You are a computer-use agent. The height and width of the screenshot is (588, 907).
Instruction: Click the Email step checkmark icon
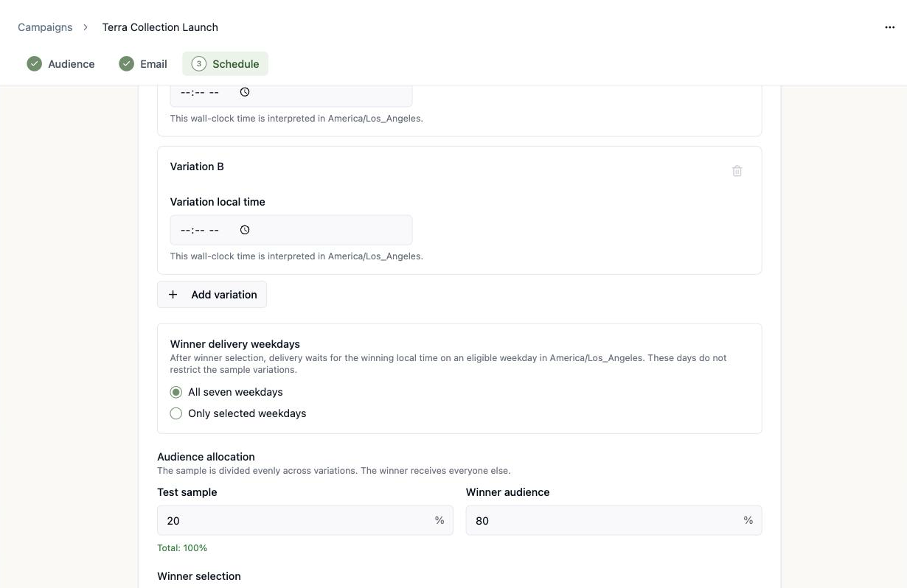[126, 64]
